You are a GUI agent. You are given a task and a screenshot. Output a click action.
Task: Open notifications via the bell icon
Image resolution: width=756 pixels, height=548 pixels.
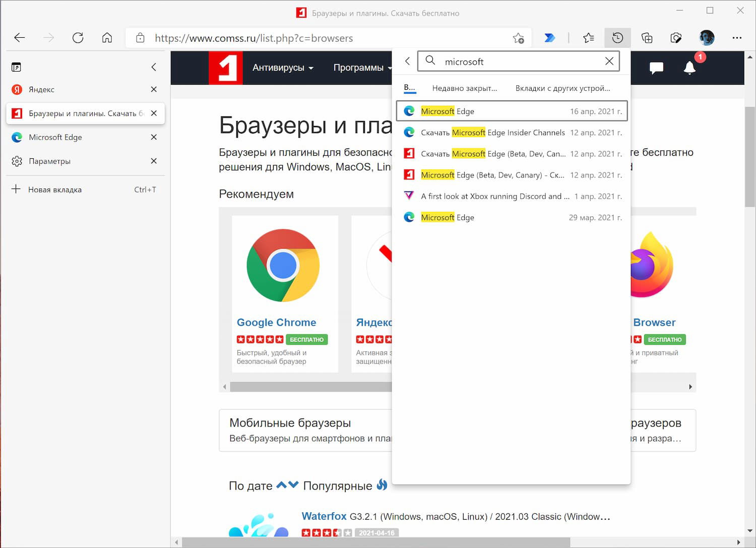pos(689,68)
